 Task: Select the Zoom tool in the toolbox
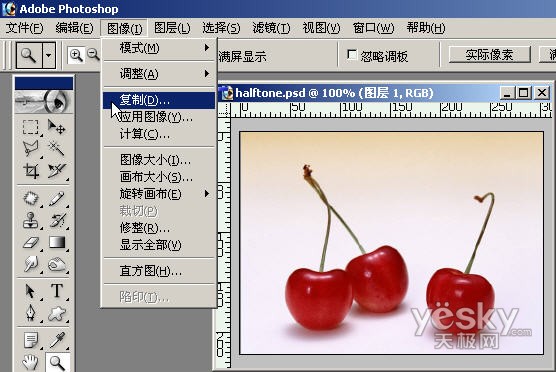[x=57, y=362]
